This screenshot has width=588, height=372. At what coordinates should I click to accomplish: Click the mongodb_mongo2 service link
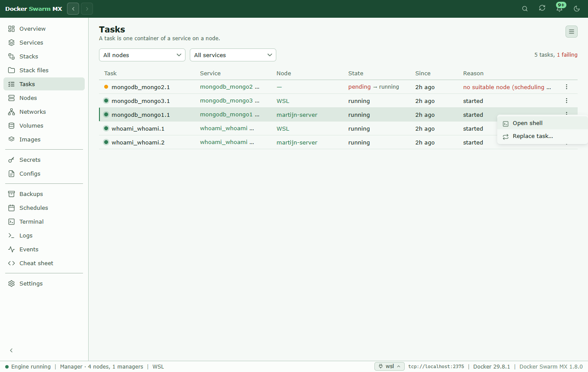tap(226, 87)
